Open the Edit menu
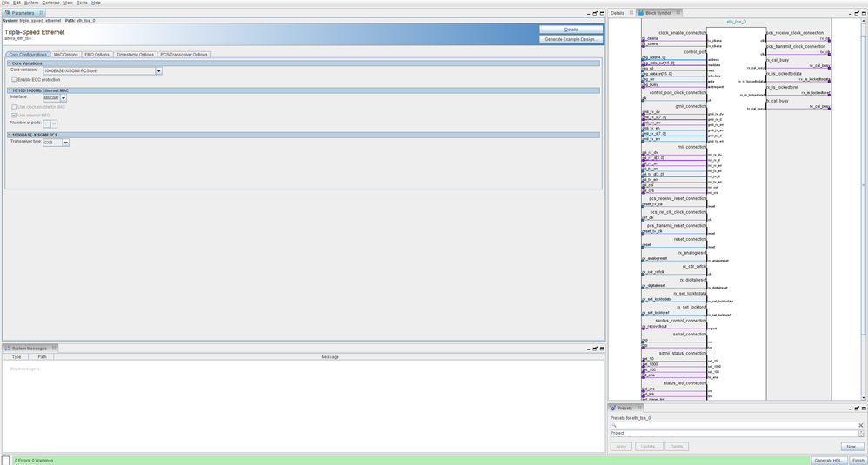The width and height of the screenshot is (868, 465). pos(17,3)
